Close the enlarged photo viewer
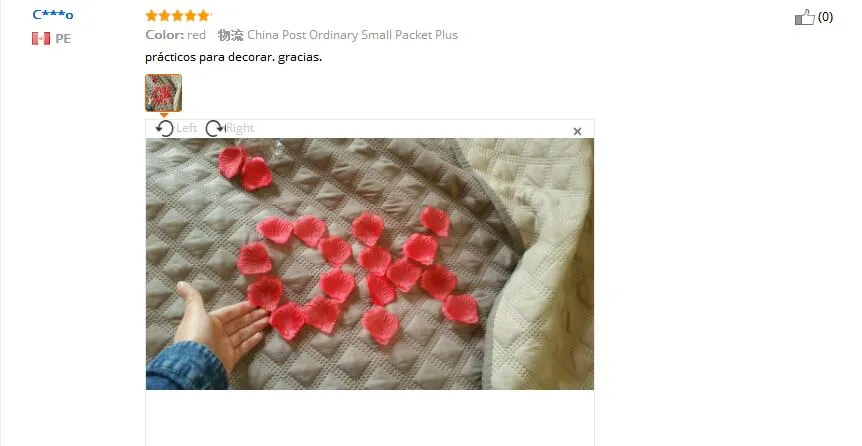 (577, 131)
